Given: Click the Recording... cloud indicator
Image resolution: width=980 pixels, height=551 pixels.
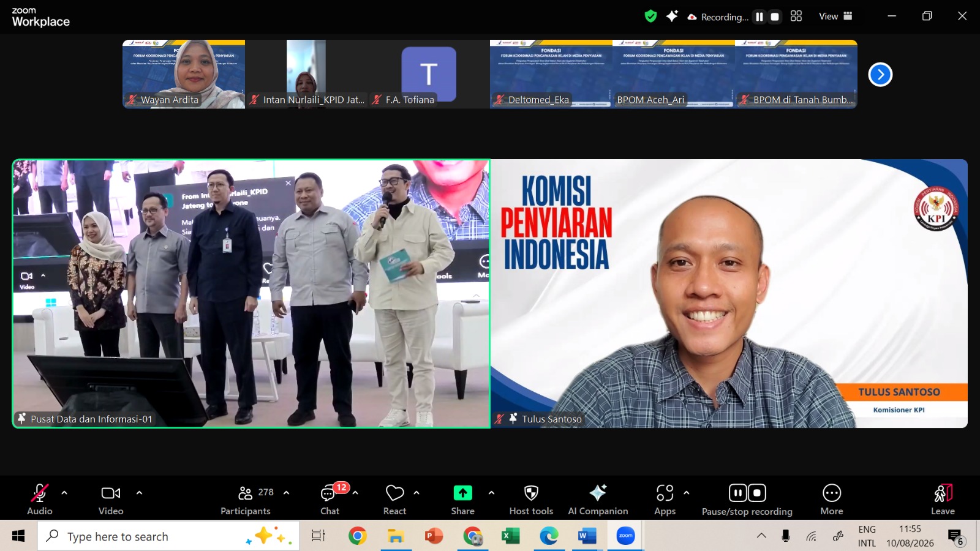Looking at the screenshot, I should pos(718,17).
